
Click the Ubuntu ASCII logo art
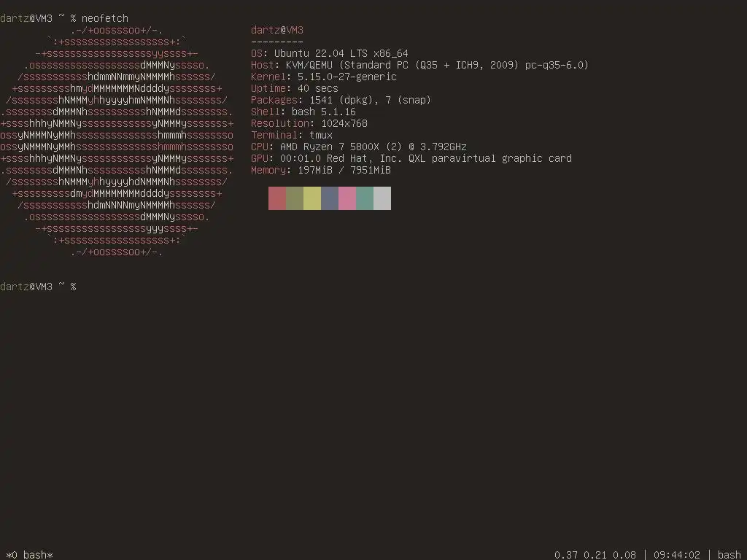117,141
